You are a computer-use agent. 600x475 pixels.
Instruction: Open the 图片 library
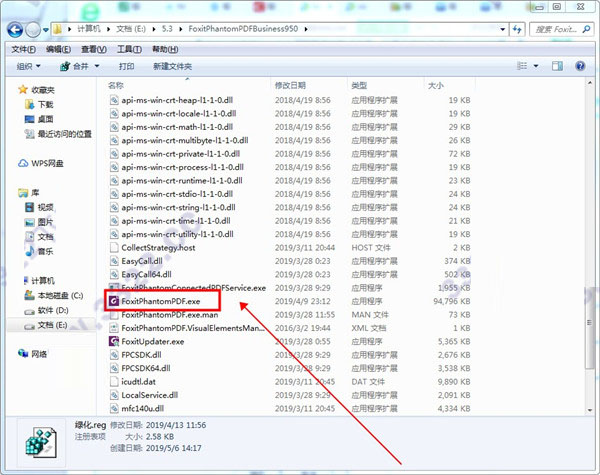click(x=39, y=222)
